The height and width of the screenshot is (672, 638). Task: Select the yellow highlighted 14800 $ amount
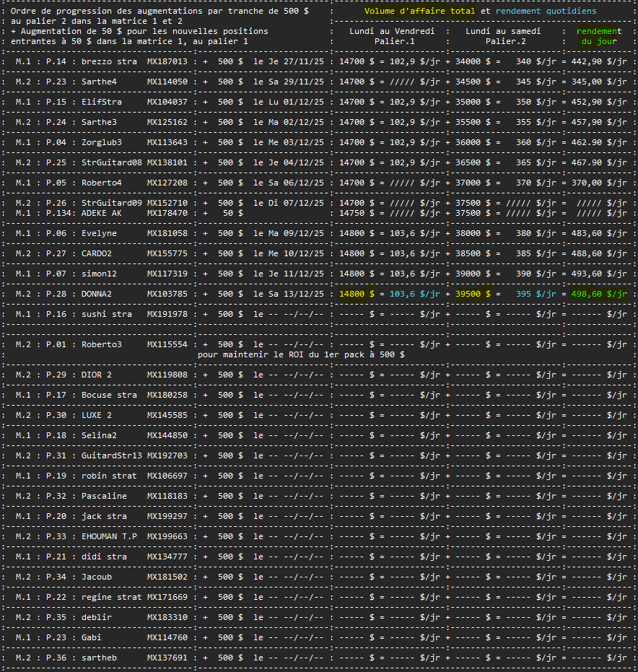point(357,294)
